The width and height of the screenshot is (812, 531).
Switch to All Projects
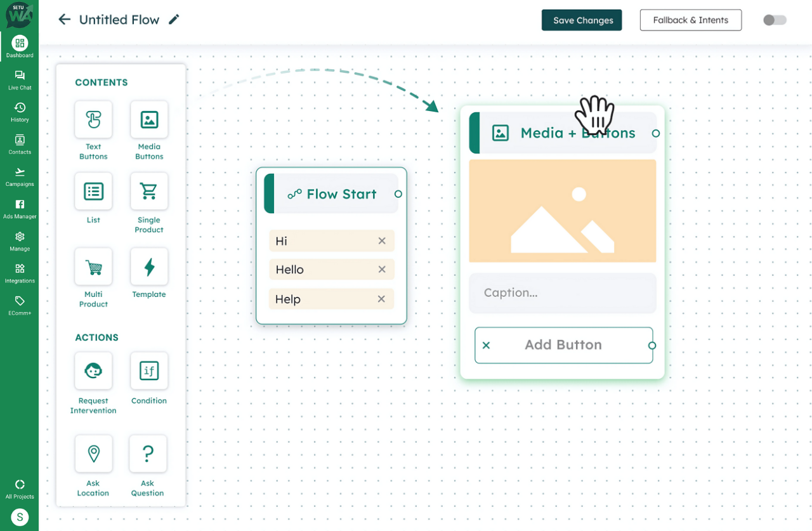pos(20,489)
